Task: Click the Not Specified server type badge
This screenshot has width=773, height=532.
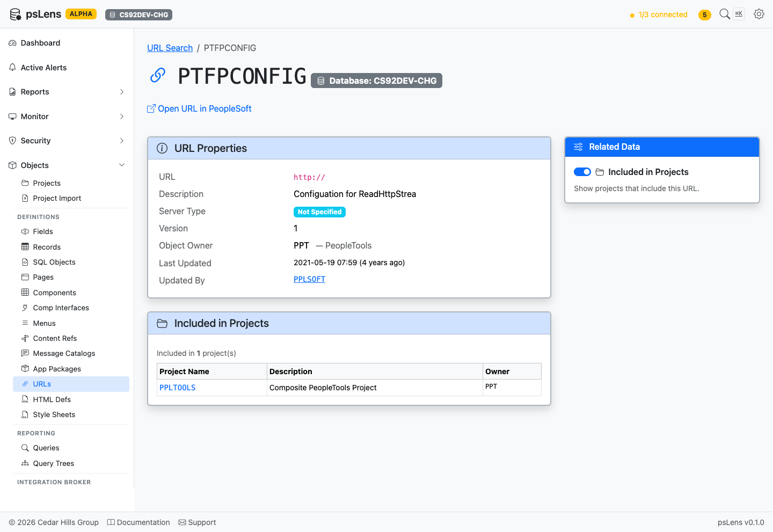Action: [319, 212]
